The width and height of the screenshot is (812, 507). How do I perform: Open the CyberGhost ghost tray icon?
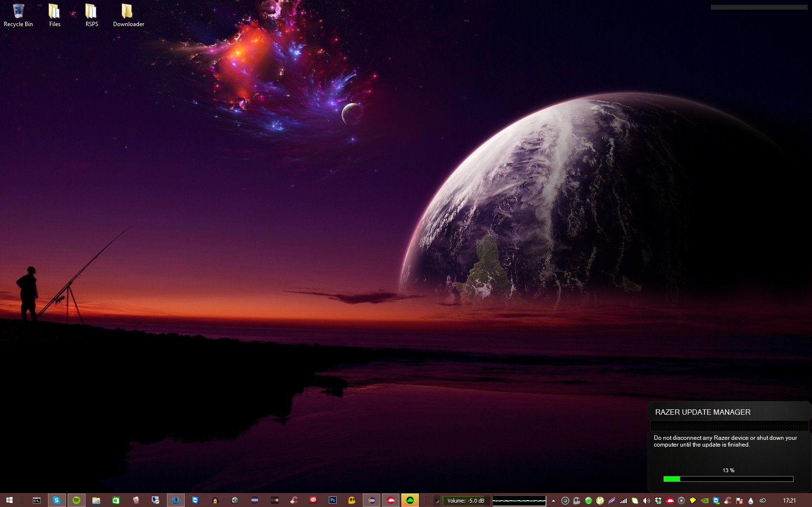click(576, 501)
